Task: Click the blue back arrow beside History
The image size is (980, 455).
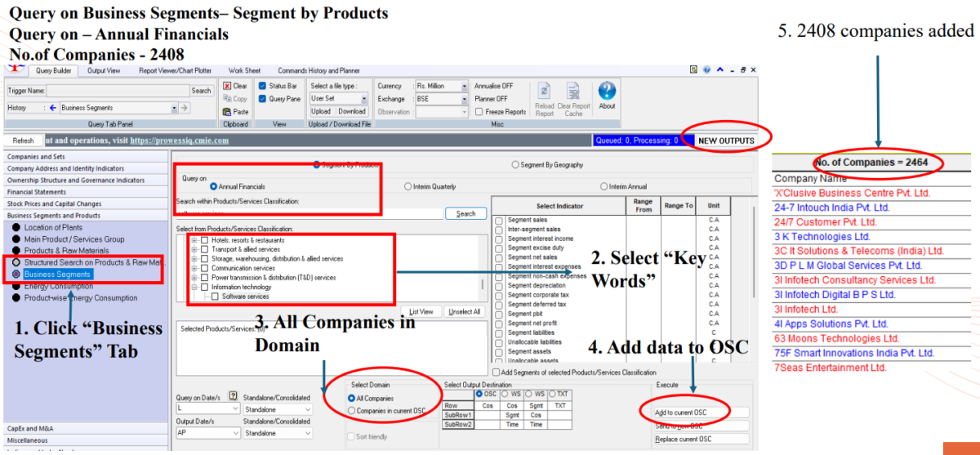Action: tap(52, 108)
